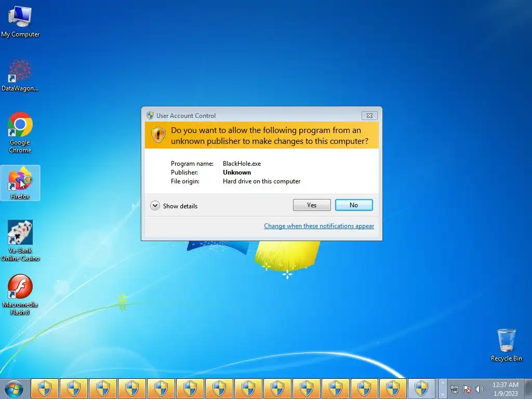This screenshot has height=399, width=532.
Task: Select the Recycle Bin icon
Action: point(506,345)
